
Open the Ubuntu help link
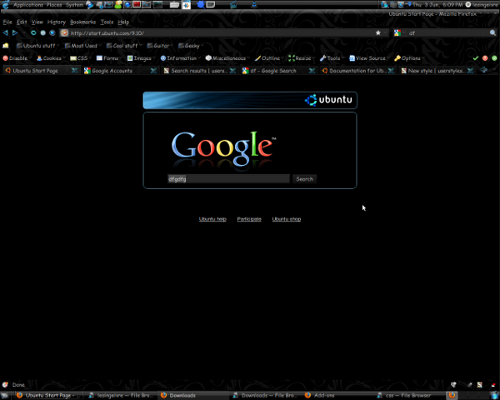click(x=213, y=219)
